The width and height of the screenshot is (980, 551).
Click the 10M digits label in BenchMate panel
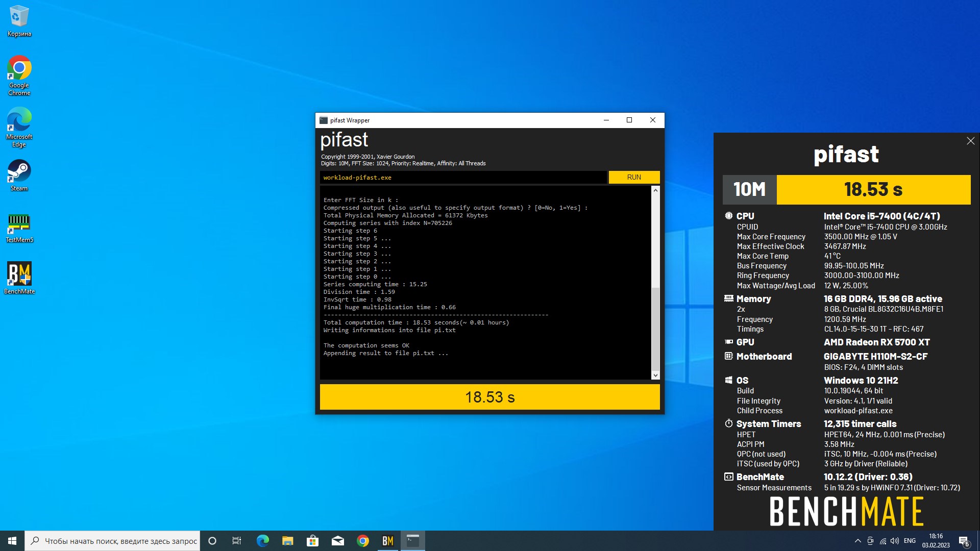click(x=749, y=190)
